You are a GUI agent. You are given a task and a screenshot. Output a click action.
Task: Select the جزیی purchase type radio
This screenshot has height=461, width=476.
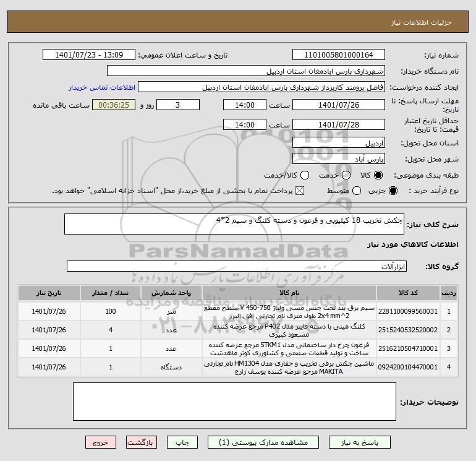tap(393, 191)
